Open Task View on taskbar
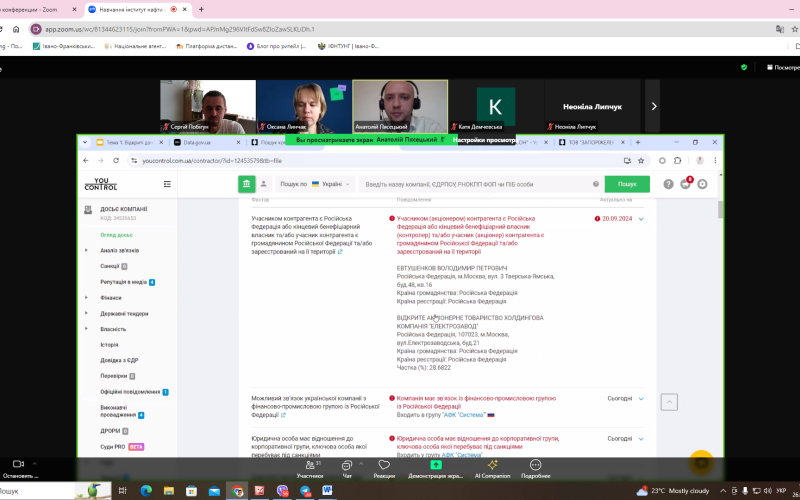800x500 pixels. (x=122, y=491)
